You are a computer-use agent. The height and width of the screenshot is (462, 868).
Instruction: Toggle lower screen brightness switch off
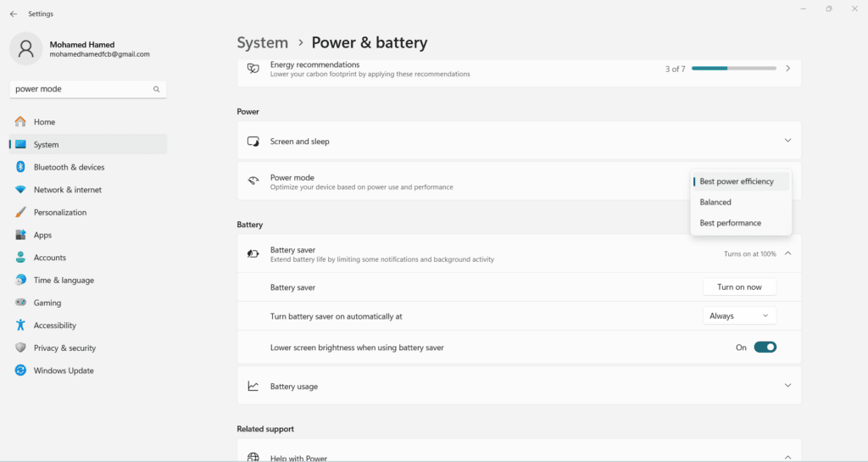(x=765, y=347)
